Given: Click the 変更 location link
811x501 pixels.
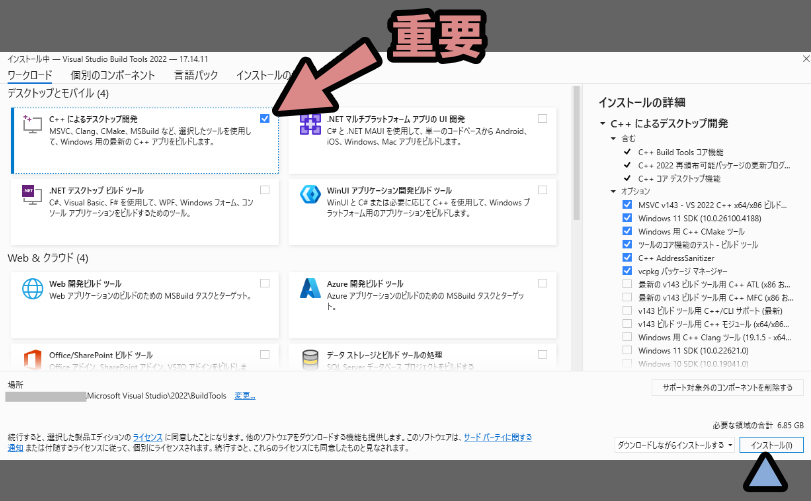Looking at the screenshot, I should coord(245,396).
